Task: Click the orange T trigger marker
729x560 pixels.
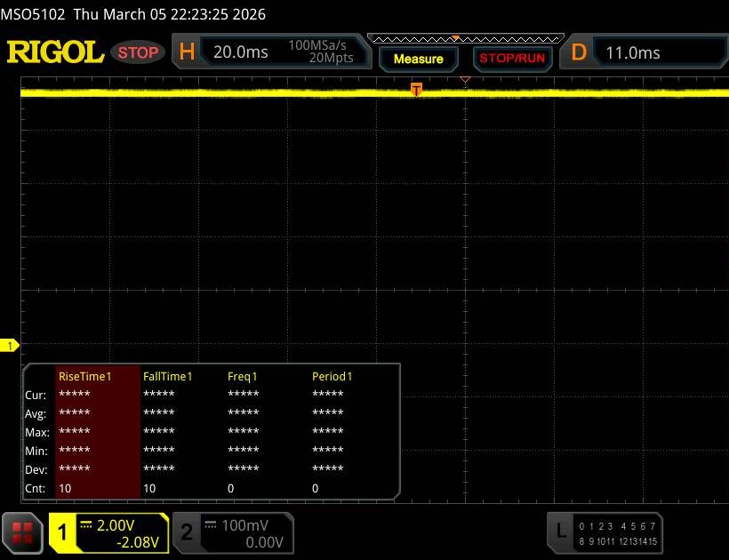Action: point(416,88)
